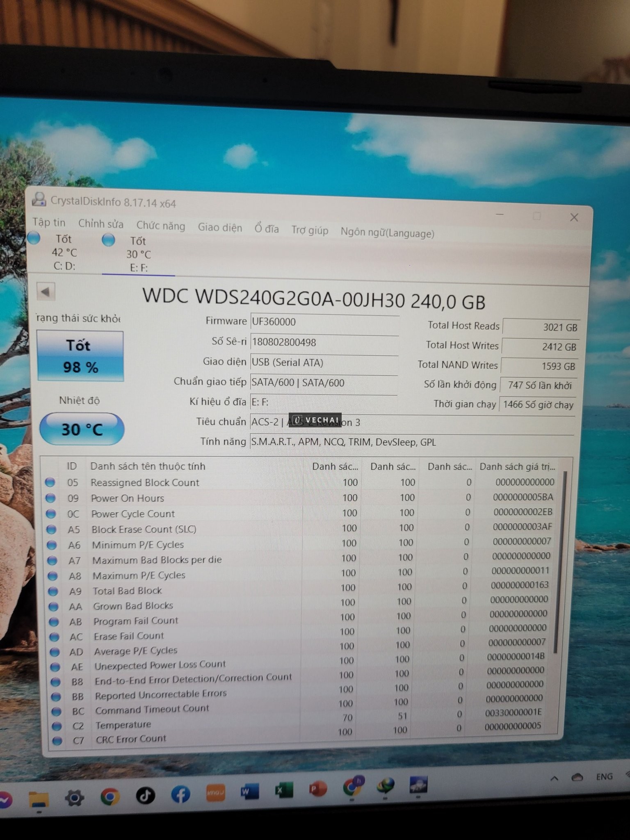Screen dimensions: 630x840
Task: Click the Total Host Reads value 3021 GB
Action: coord(541,327)
